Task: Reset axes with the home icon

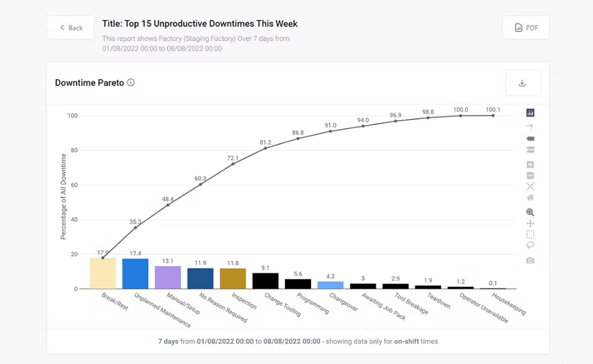Action: 530,197
